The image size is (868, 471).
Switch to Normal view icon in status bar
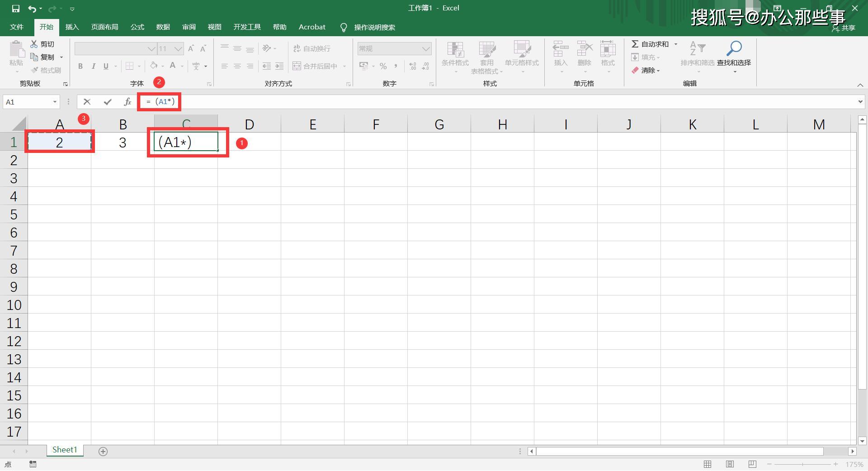pyautogui.click(x=708, y=464)
